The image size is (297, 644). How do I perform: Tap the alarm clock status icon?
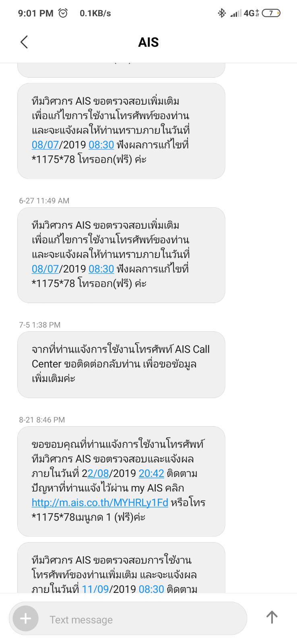tap(63, 13)
